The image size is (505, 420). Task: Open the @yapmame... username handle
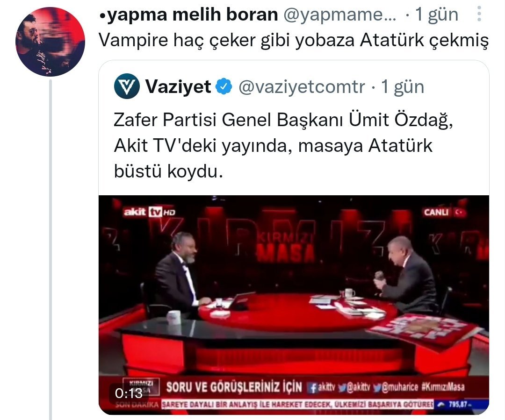click(x=340, y=14)
